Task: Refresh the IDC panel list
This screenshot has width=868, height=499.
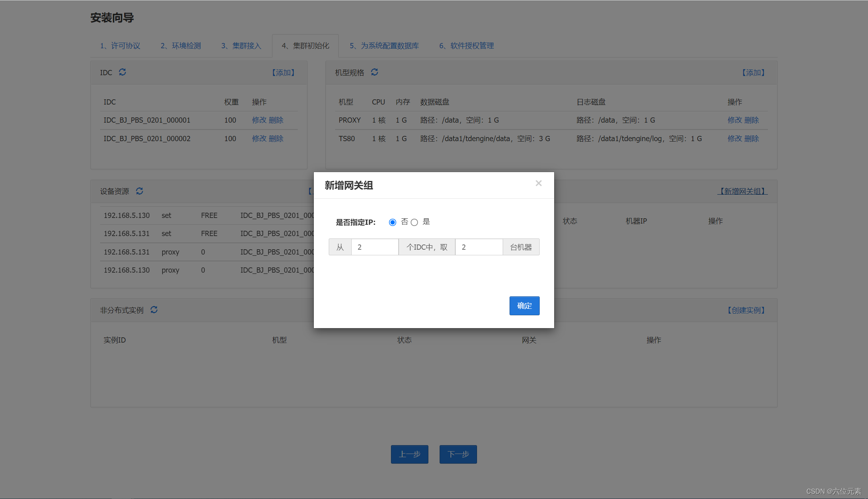Action: point(123,72)
